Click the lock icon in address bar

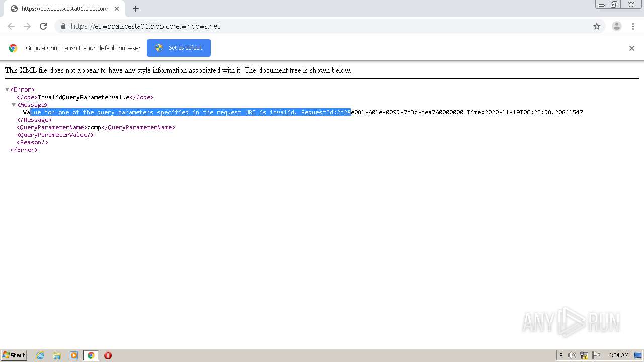coord(63,26)
